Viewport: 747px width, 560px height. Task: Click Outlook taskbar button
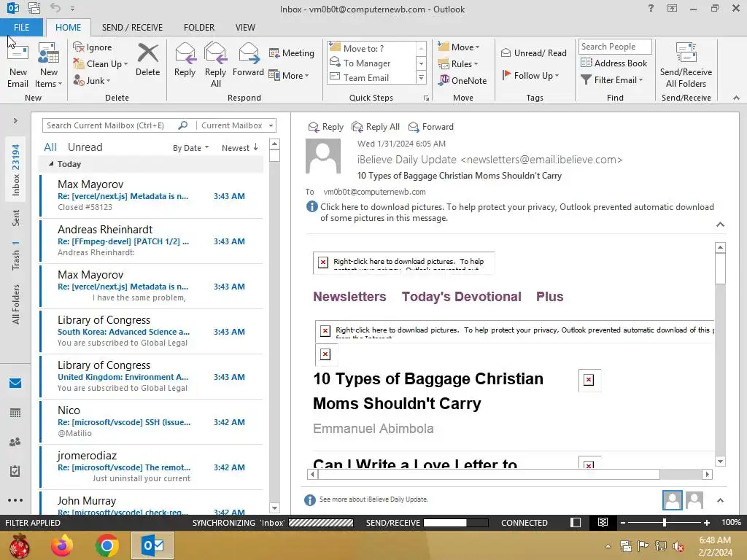[152, 545]
